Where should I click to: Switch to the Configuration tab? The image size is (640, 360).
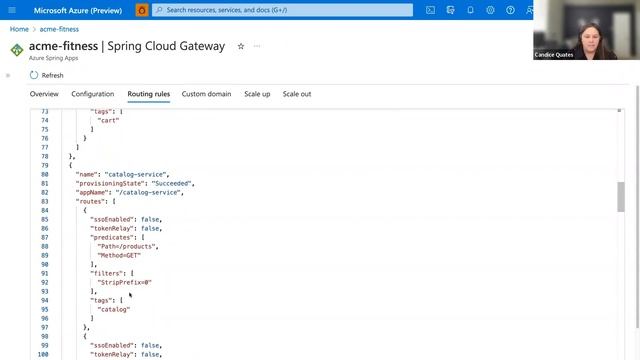93,94
